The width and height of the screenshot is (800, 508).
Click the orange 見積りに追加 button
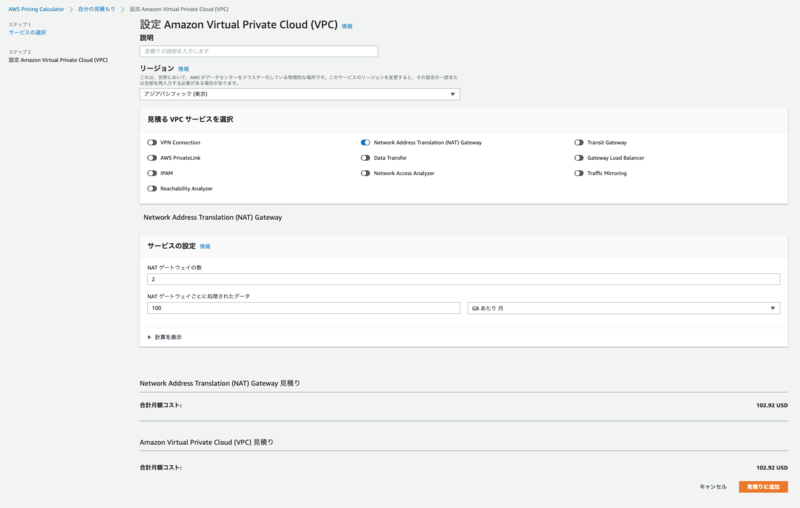pos(763,487)
